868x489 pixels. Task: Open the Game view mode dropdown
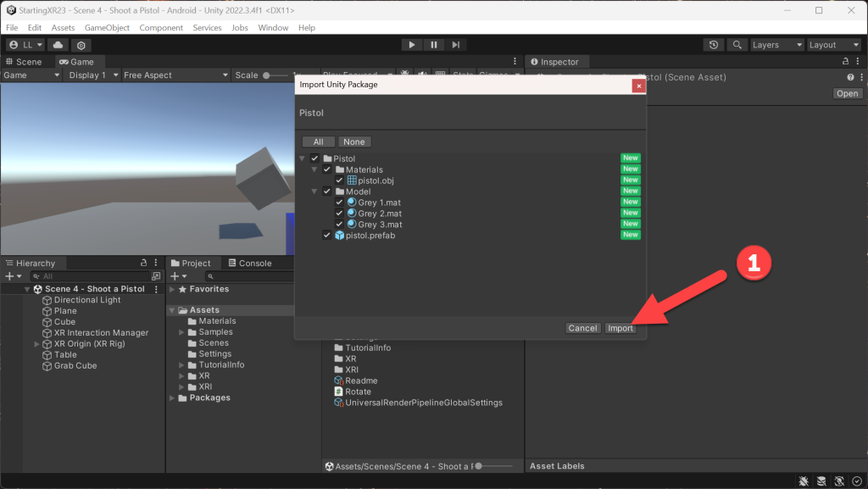coord(31,75)
